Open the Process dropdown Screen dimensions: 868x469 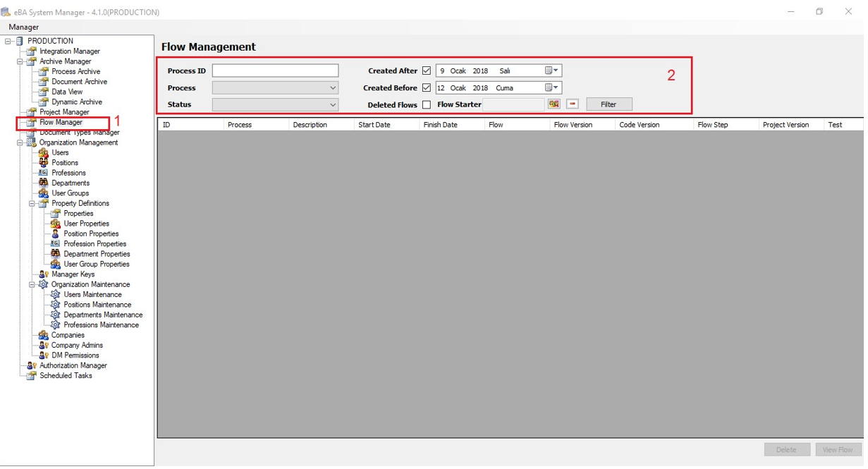tap(333, 88)
